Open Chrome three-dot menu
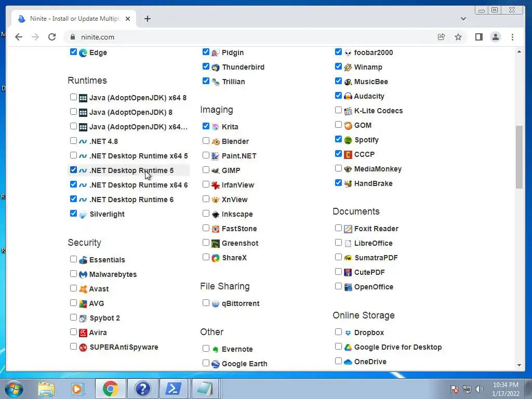Image resolution: width=532 pixels, height=399 pixels. click(512, 37)
